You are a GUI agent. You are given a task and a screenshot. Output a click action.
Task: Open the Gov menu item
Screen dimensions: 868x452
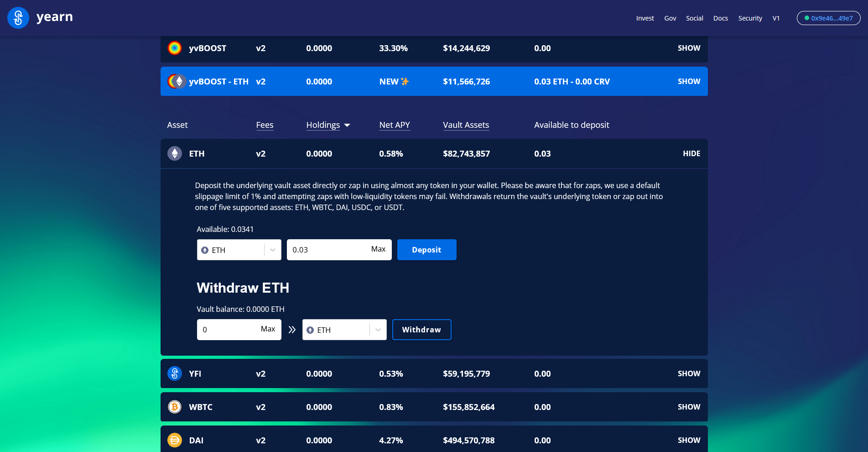pos(670,18)
